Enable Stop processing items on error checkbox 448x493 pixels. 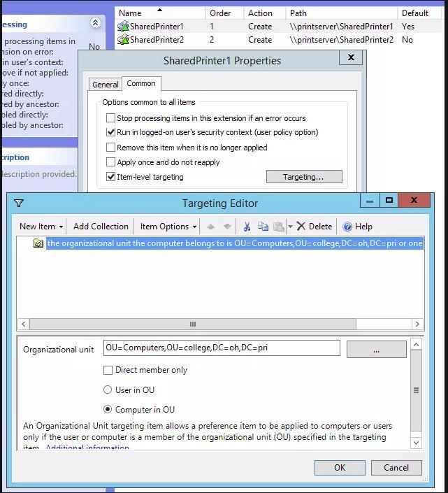(x=110, y=118)
